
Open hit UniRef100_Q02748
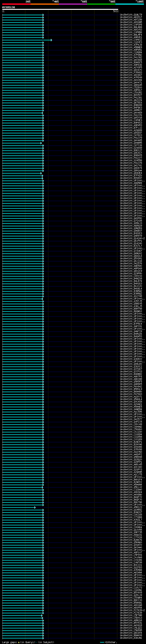131,296
